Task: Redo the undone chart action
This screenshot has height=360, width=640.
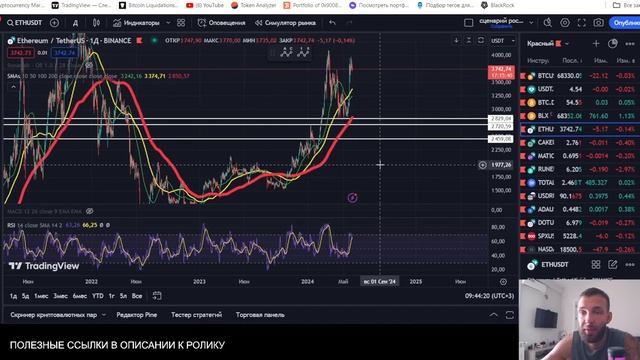Action: [349, 23]
